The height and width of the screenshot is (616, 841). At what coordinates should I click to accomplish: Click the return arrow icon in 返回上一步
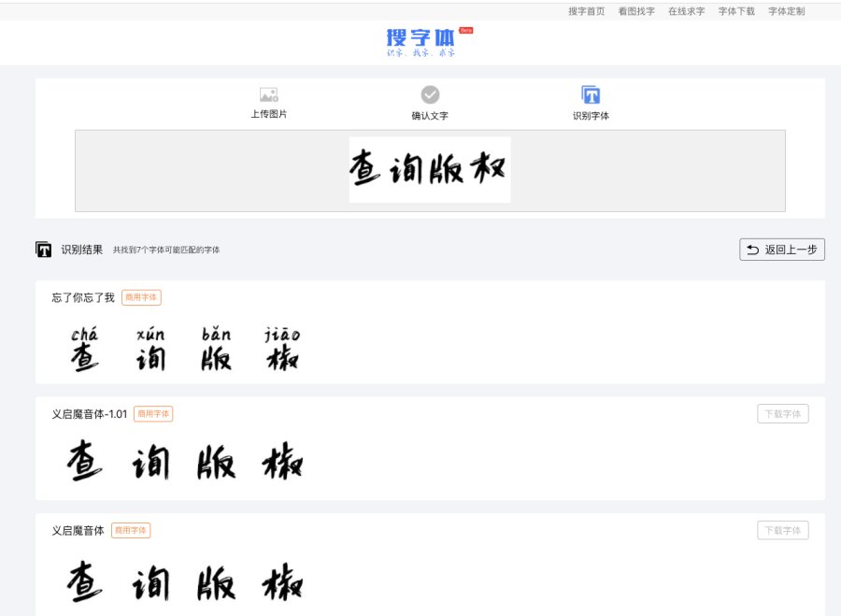click(753, 250)
